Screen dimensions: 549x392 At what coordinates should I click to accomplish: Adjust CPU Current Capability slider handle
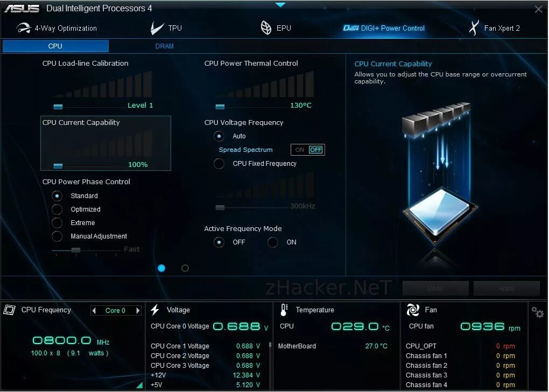58,166
